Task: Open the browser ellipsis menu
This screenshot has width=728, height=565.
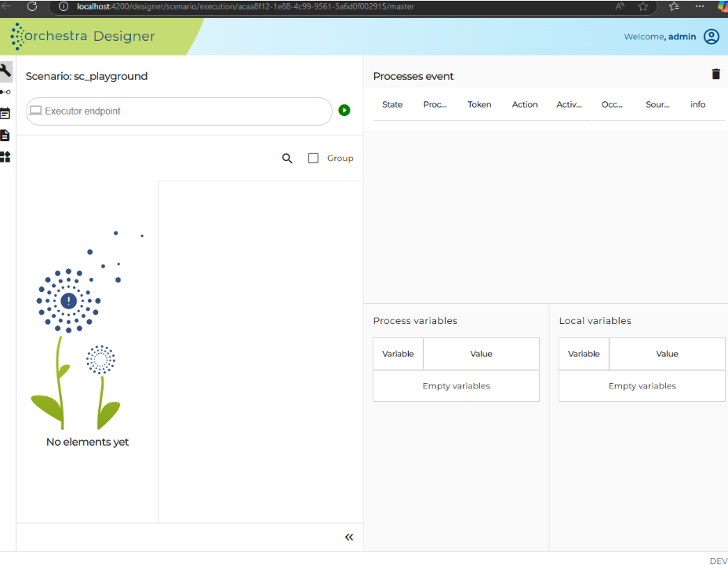Action: coord(700,6)
